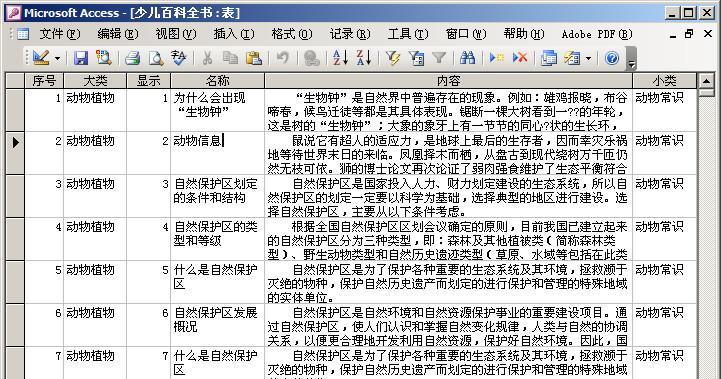
Task: Click the Design View icon
Action: tap(41, 58)
